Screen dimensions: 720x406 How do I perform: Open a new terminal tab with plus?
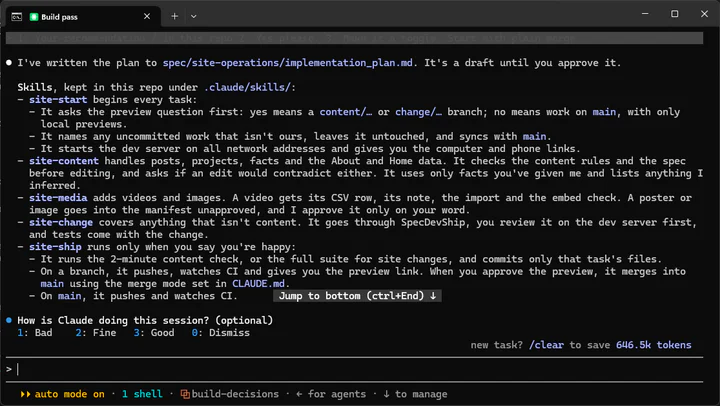(x=174, y=17)
